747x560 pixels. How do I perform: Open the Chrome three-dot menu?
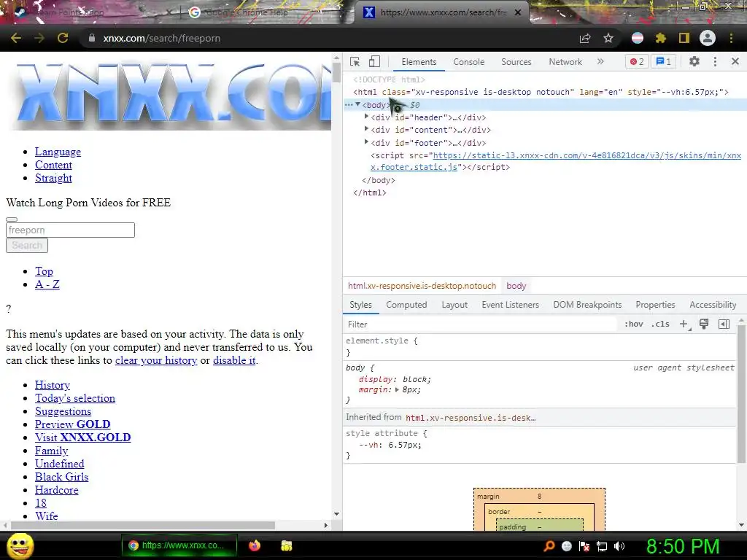pyautogui.click(x=731, y=38)
